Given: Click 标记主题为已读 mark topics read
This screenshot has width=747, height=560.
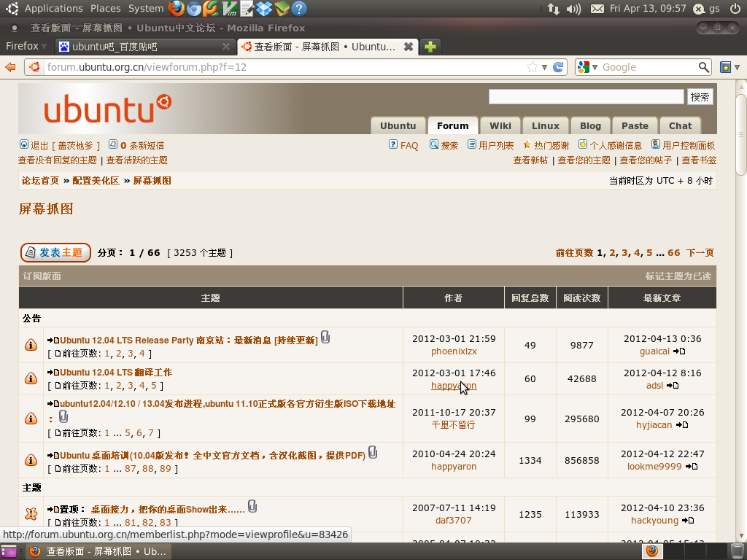Looking at the screenshot, I should tap(678, 276).
